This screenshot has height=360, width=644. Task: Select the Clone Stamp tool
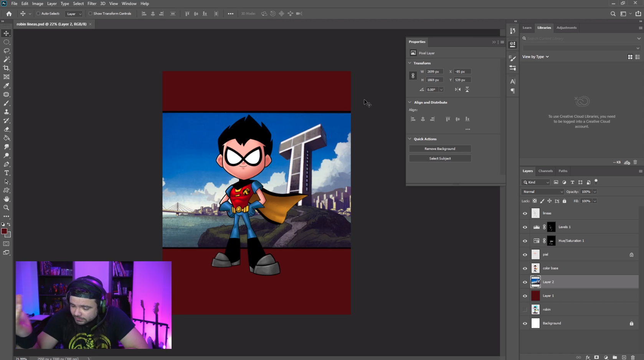[x=7, y=112]
